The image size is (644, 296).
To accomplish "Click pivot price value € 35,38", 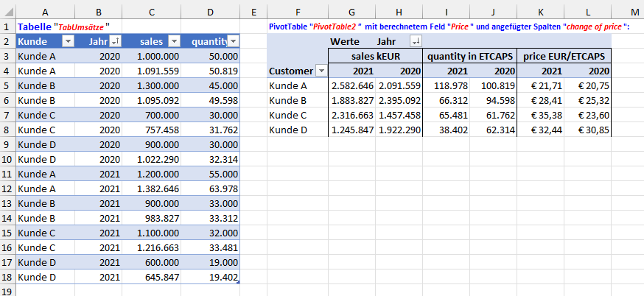I will click(541, 116).
